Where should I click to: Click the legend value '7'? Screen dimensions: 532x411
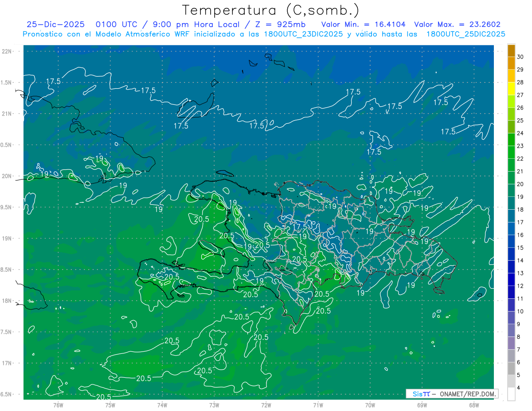coord(519,350)
